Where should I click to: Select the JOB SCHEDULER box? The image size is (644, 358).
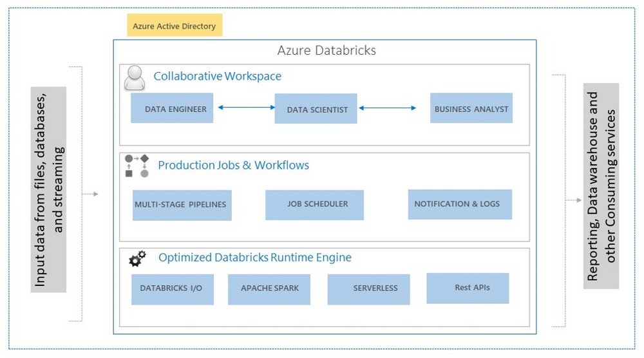315,205
